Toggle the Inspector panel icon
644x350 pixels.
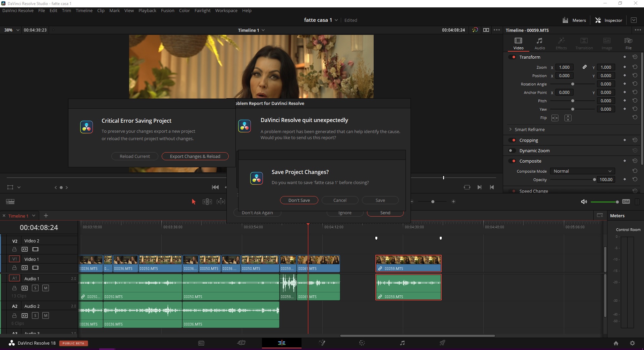[x=598, y=20]
